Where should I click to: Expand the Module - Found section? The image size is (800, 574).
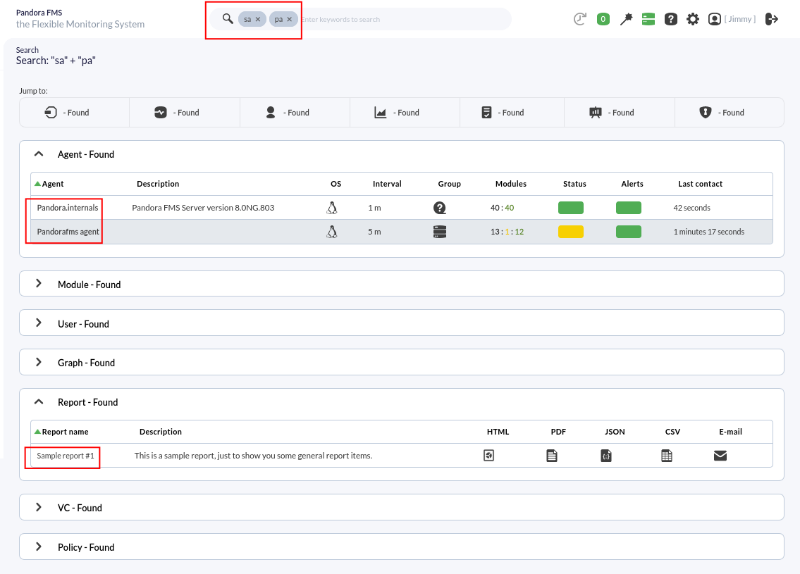(39, 284)
